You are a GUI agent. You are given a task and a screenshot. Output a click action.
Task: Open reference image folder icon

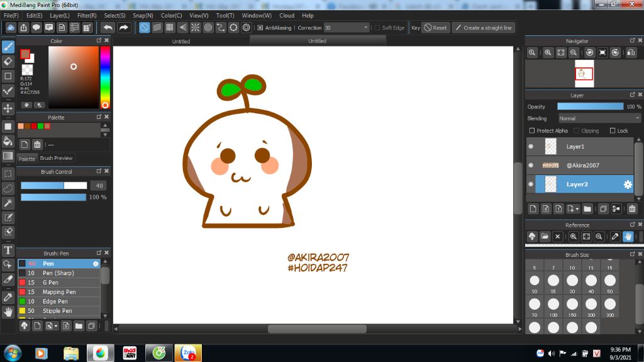(x=545, y=237)
